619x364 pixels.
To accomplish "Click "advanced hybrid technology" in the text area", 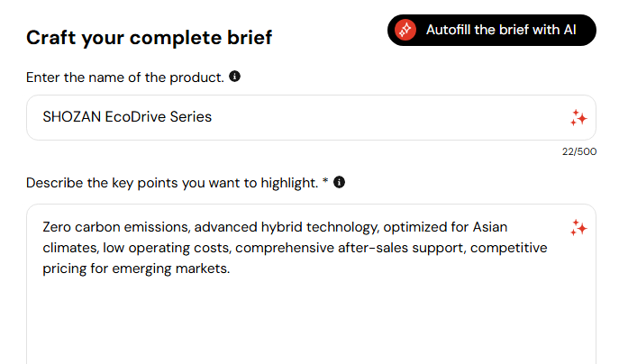I will point(286,227).
